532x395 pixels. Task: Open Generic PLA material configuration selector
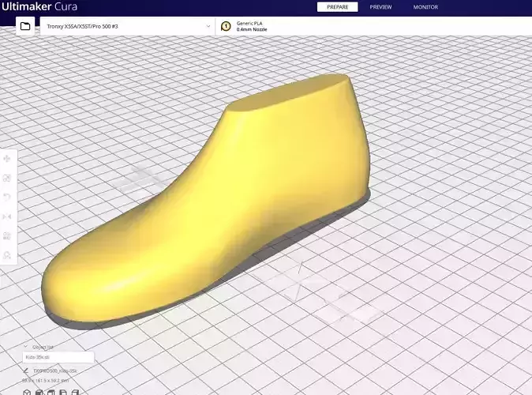tap(373, 26)
